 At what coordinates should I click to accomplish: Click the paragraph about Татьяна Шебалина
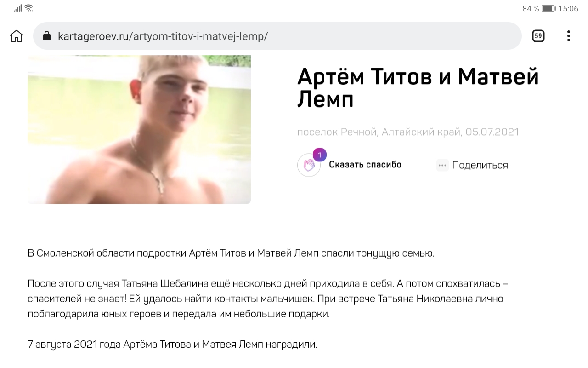click(268, 299)
